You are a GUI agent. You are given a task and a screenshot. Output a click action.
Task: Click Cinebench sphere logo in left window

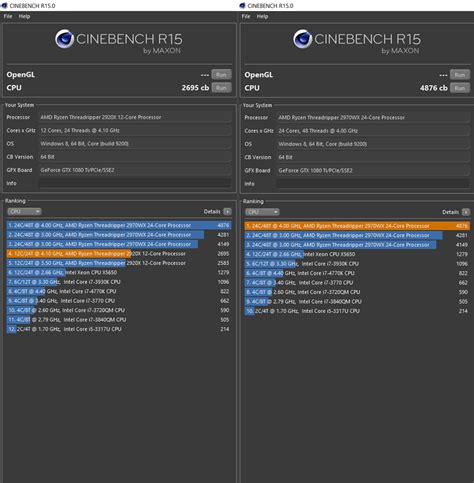coord(65,39)
